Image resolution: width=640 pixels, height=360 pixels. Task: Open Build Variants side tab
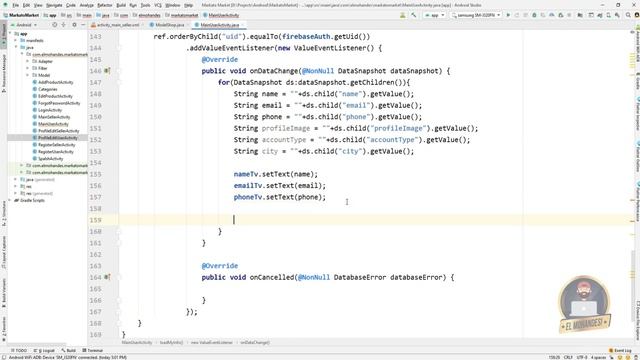pos(4,293)
